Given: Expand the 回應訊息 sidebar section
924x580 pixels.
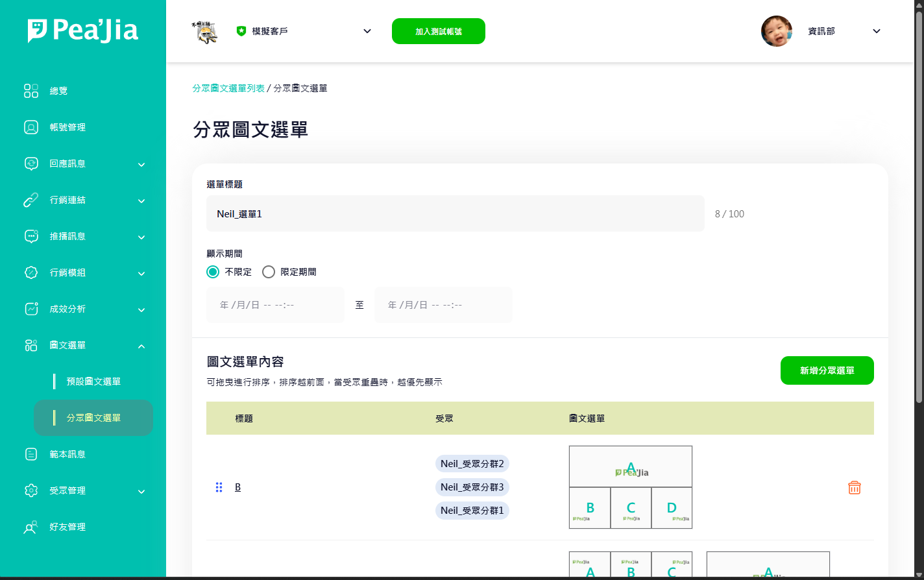Looking at the screenshot, I should pyautogui.click(x=141, y=164).
